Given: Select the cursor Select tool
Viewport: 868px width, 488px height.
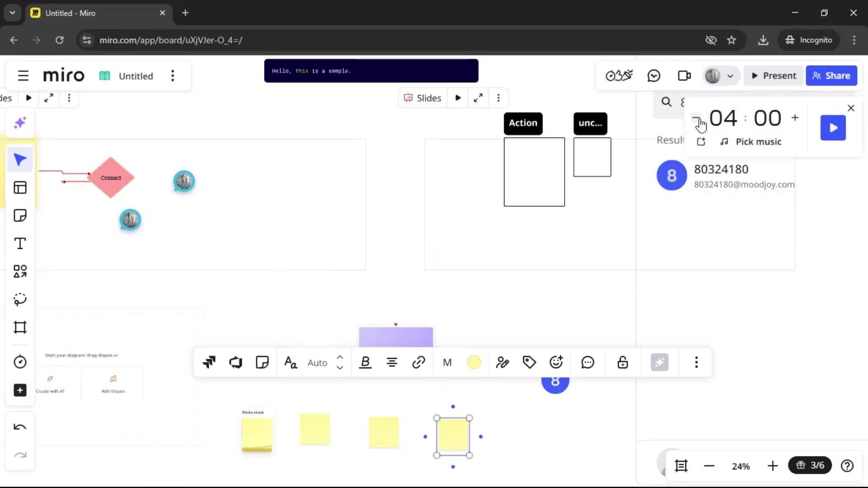Looking at the screenshot, I should pos(20,160).
